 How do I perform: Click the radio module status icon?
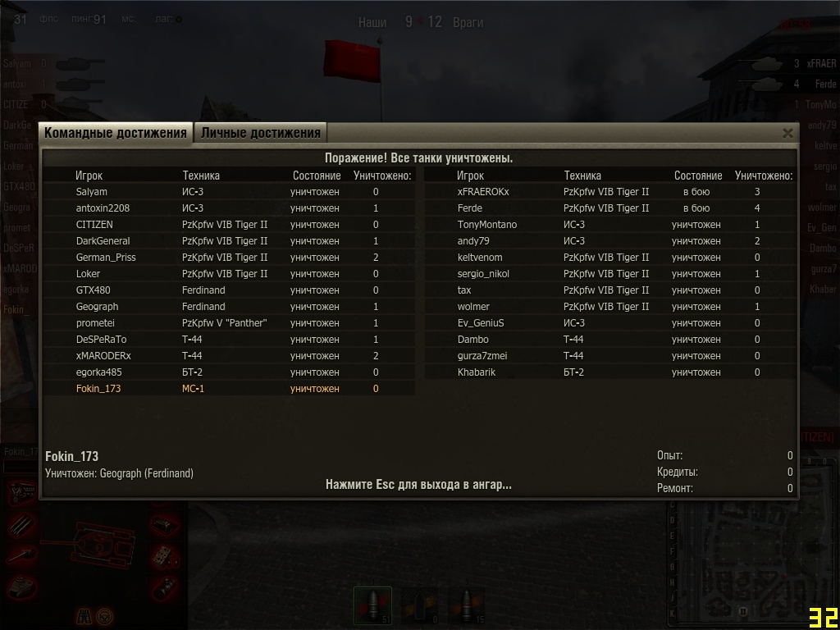tap(166, 557)
